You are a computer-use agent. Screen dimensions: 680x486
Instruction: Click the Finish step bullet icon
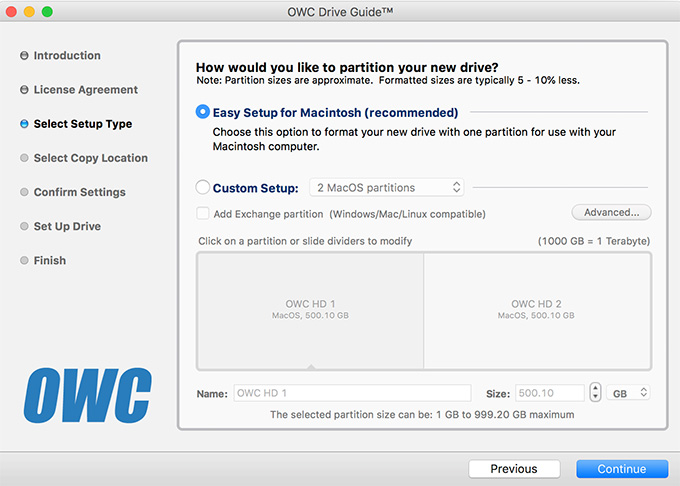[24, 261]
